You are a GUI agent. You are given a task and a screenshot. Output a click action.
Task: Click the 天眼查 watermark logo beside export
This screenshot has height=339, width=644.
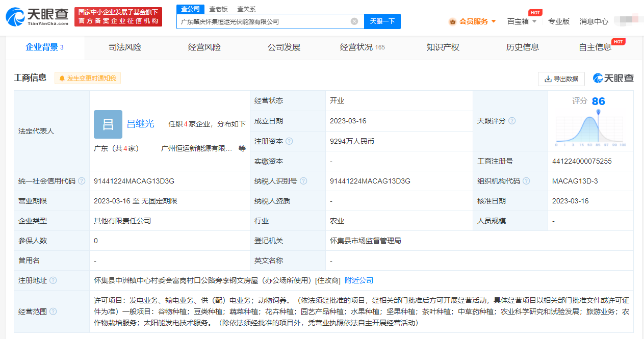(613, 79)
